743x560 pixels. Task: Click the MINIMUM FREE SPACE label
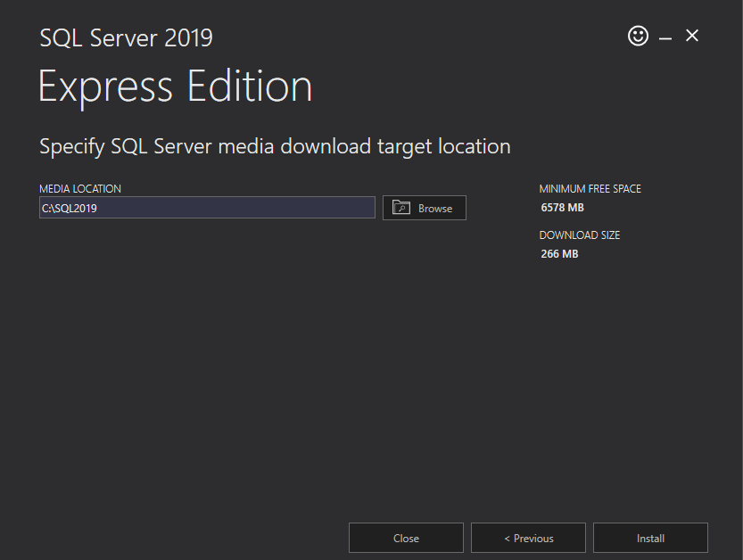click(590, 188)
